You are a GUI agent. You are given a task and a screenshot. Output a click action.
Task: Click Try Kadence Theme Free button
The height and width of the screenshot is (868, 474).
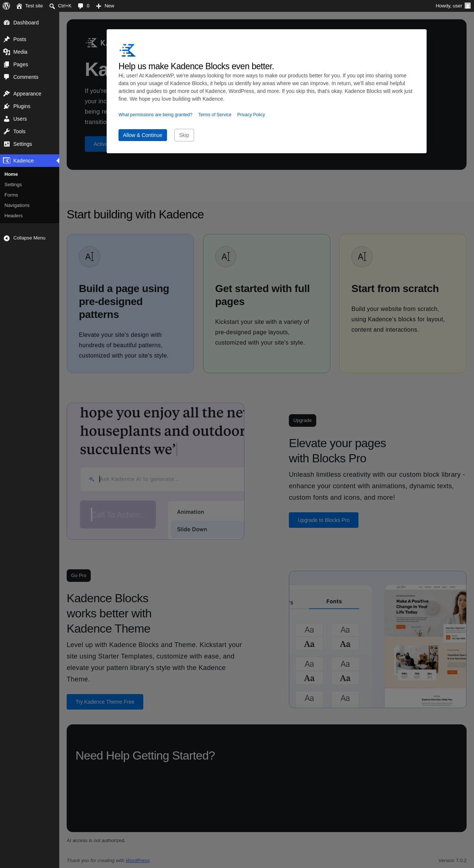tap(105, 702)
